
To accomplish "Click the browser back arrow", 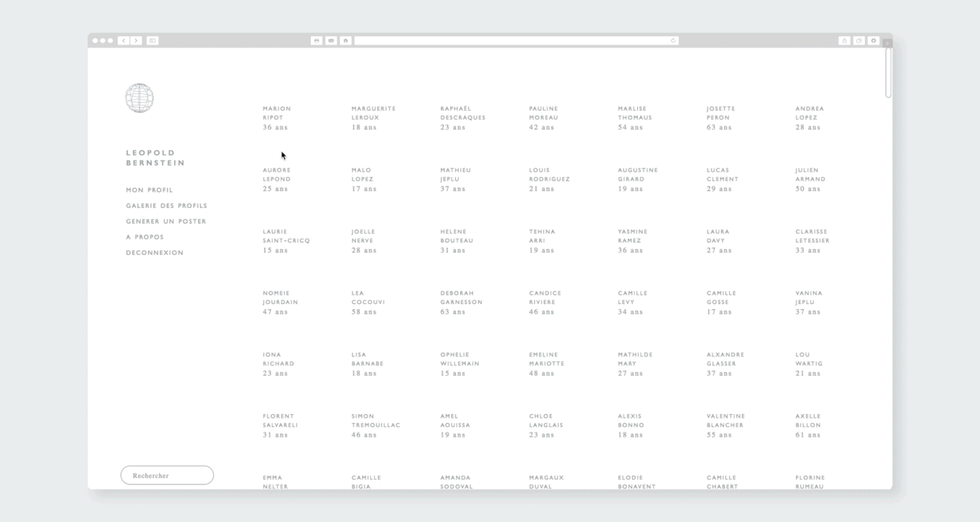I will point(123,41).
